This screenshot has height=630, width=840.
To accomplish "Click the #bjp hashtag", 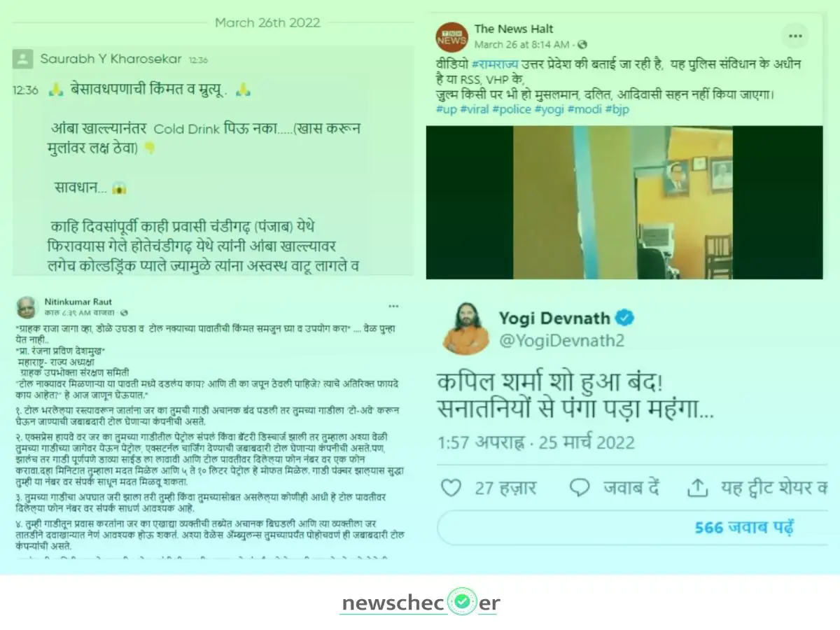I will coord(617,109).
